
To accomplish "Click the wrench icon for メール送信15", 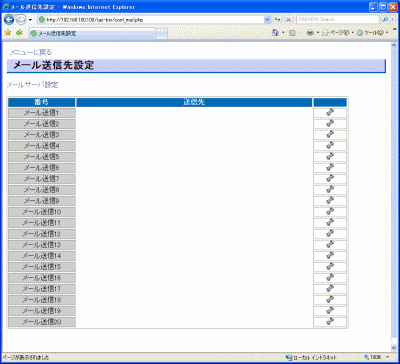I will (x=330, y=267).
